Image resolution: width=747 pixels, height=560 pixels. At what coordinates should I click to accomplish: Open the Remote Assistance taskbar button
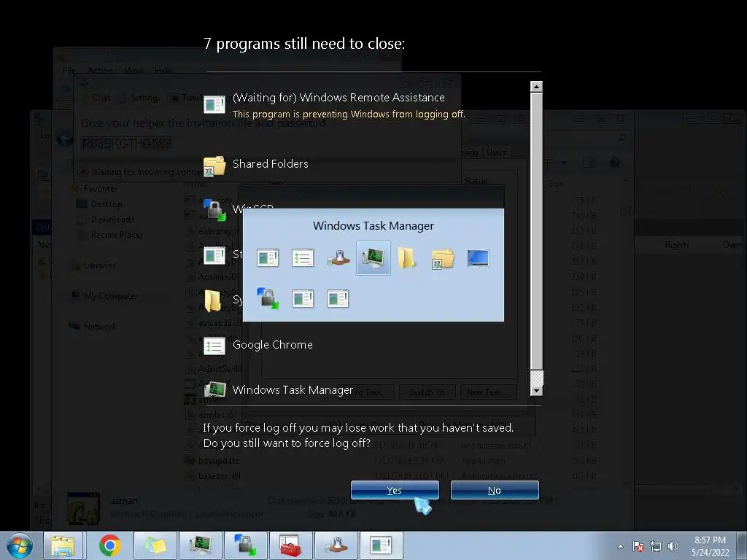click(381, 545)
